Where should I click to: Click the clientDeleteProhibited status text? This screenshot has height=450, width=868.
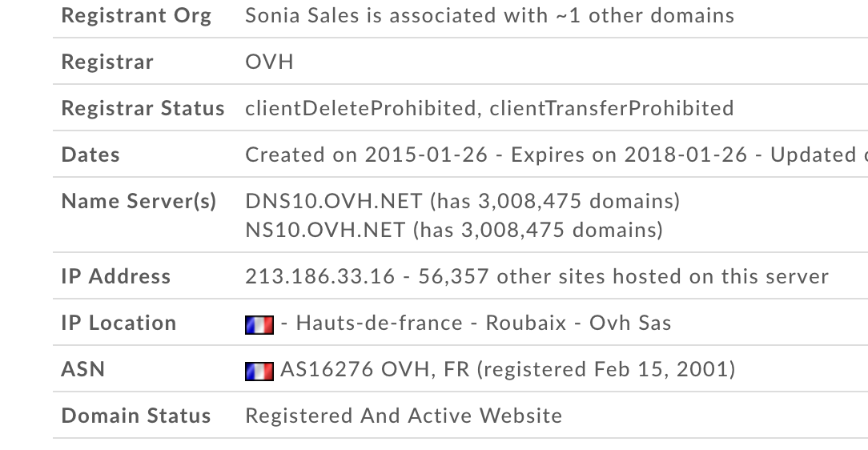coord(360,108)
